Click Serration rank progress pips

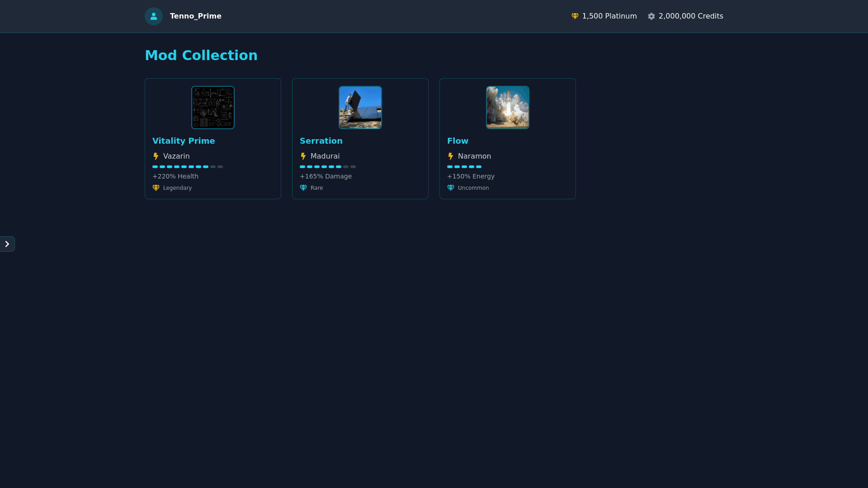[x=328, y=167]
